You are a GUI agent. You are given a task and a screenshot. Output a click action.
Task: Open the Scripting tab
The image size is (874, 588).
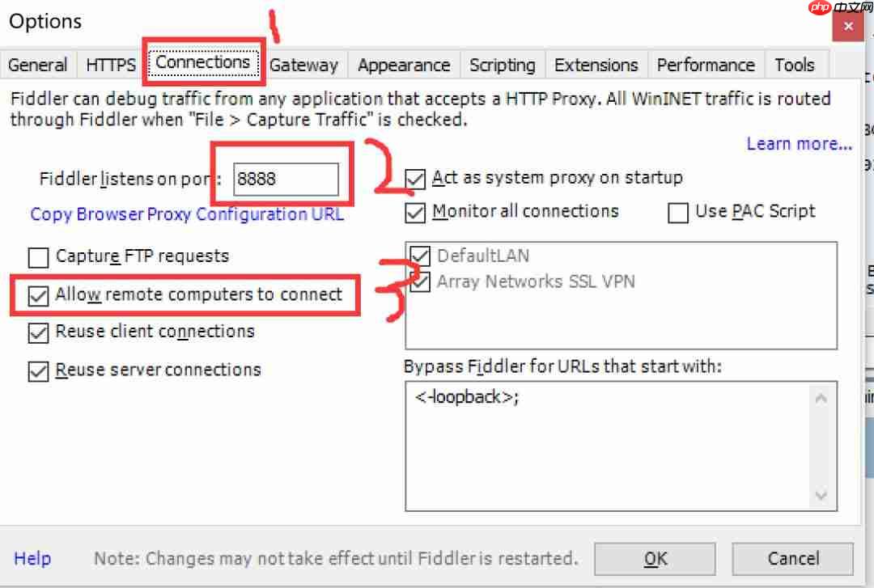point(502,65)
